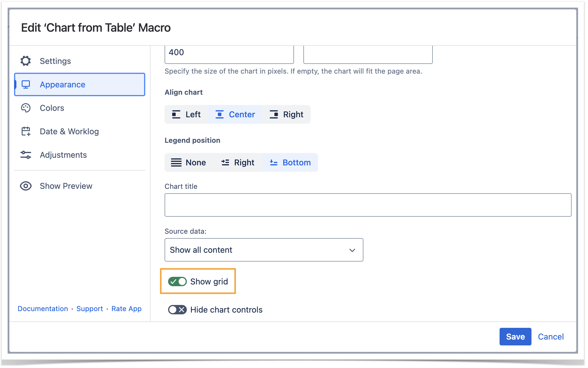The height and width of the screenshot is (368, 588).
Task: Set legend position to Right
Action: pyautogui.click(x=237, y=162)
